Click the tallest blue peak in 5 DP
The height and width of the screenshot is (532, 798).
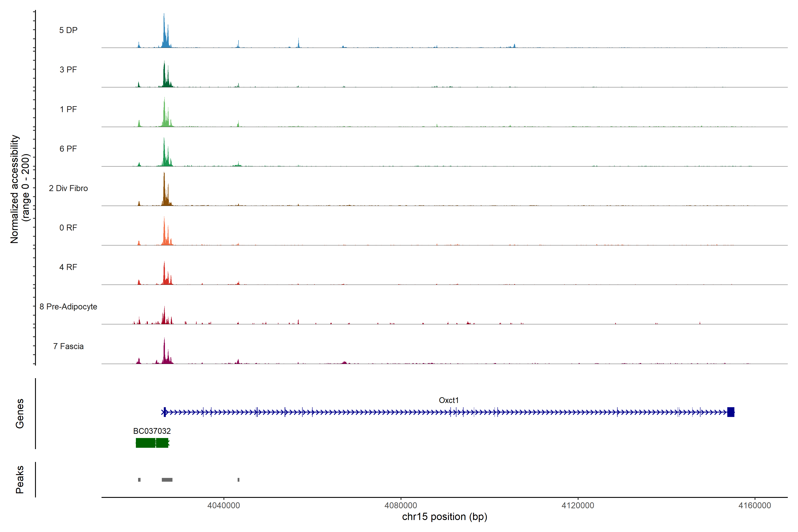pyautogui.click(x=164, y=32)
